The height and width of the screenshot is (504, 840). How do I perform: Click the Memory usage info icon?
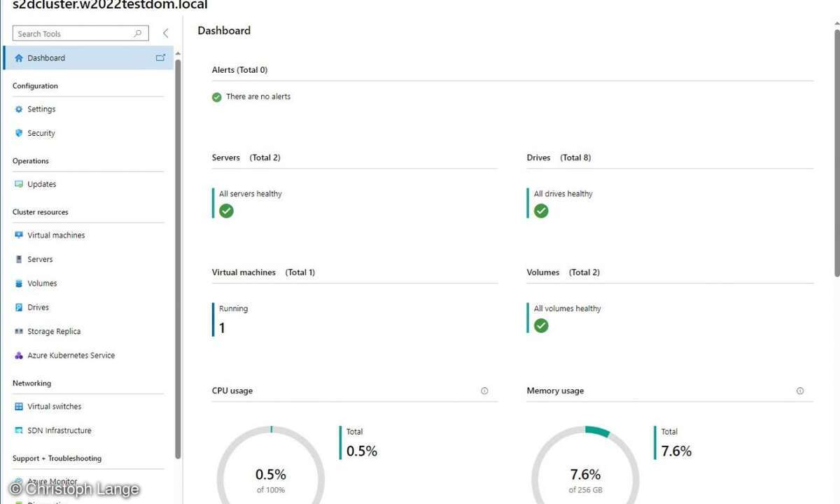tap(800, 391)
